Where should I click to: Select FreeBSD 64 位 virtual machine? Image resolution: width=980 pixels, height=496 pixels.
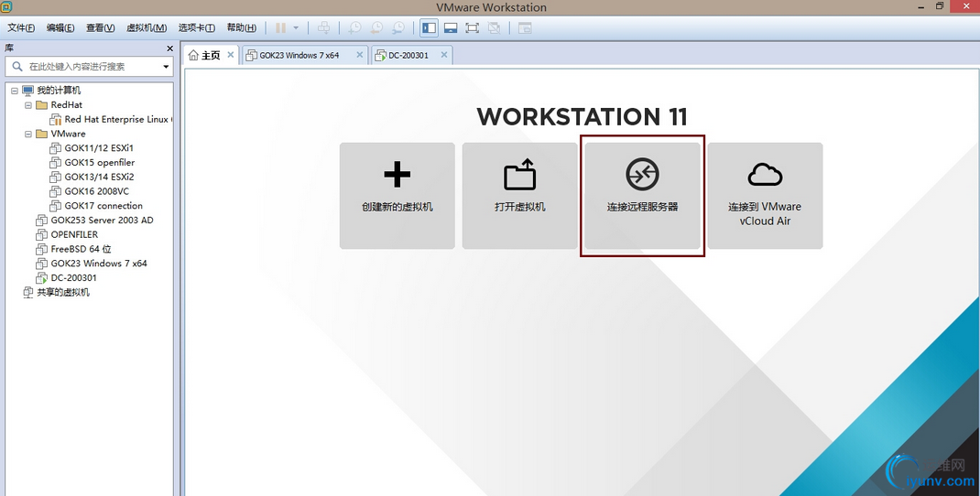click(x=80, y=249)
